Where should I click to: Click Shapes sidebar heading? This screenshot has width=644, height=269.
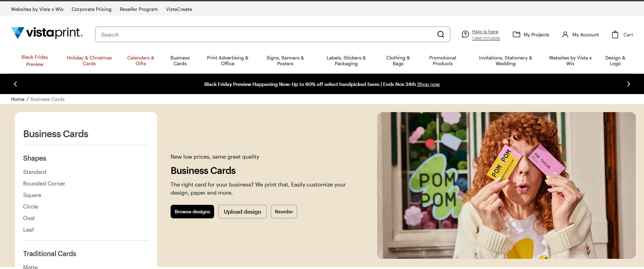tap(35, 158)
